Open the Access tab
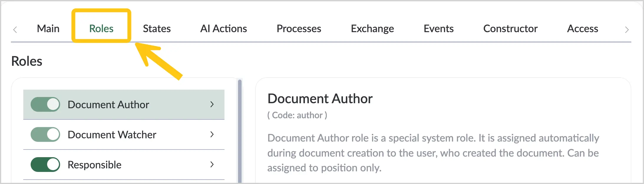This screenshot has height=184, width=644. click(x=583, y=29)
